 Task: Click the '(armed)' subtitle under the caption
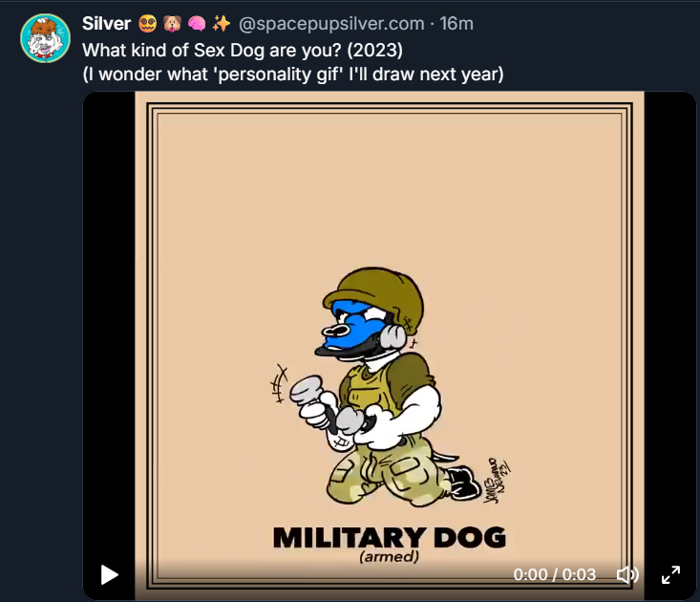(388, 557)
